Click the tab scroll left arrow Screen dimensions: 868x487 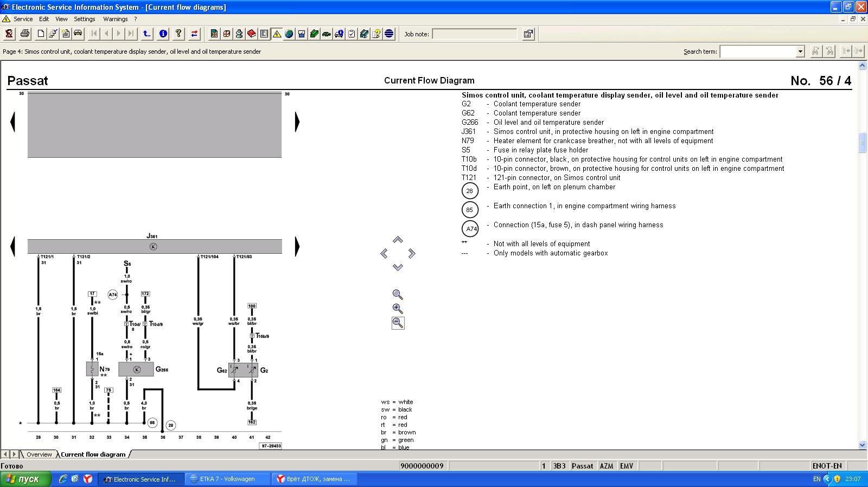pyautogui.click(x=5, y=454)
